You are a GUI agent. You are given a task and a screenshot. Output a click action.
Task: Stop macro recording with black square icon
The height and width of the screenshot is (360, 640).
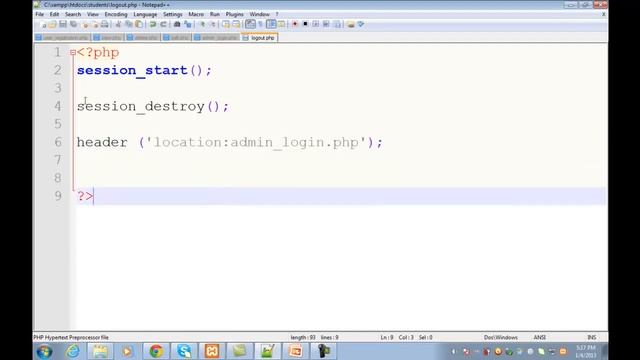coord(305,24)
